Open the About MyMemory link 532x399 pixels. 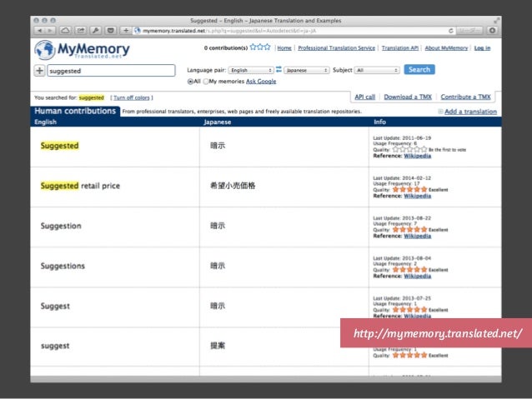point(446,48)
